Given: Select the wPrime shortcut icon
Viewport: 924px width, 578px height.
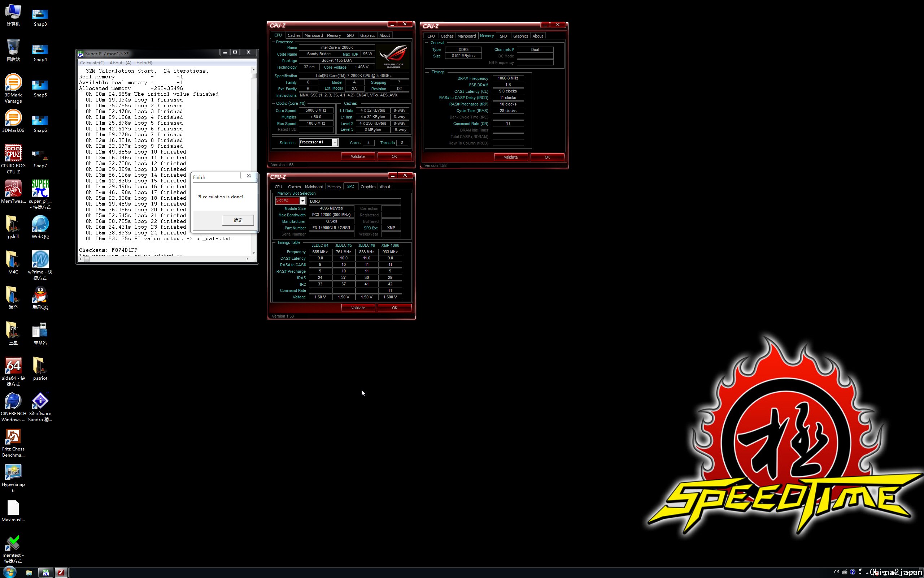Looking at the screenshot, I should 40,265.
